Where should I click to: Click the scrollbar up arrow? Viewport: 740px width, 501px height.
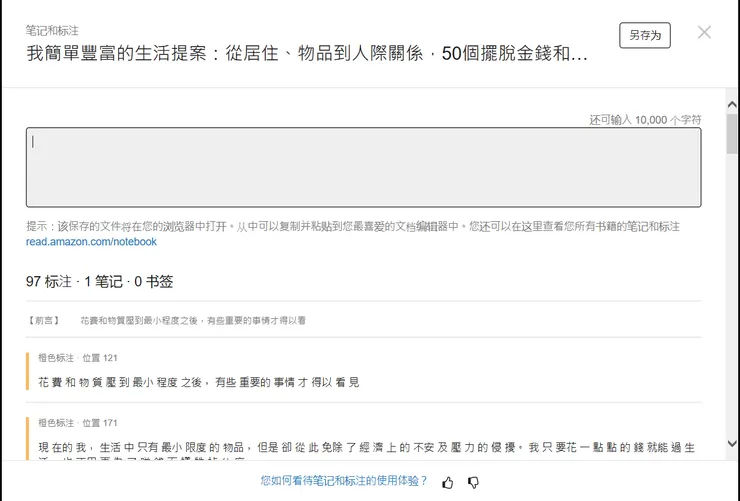[732, 104]
